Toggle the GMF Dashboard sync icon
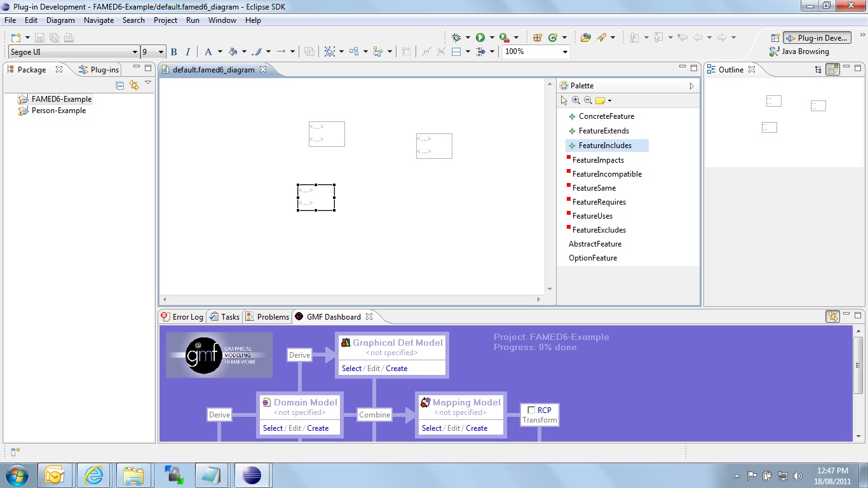The width and height of the screenshot is (868, 488). point(832,316)
